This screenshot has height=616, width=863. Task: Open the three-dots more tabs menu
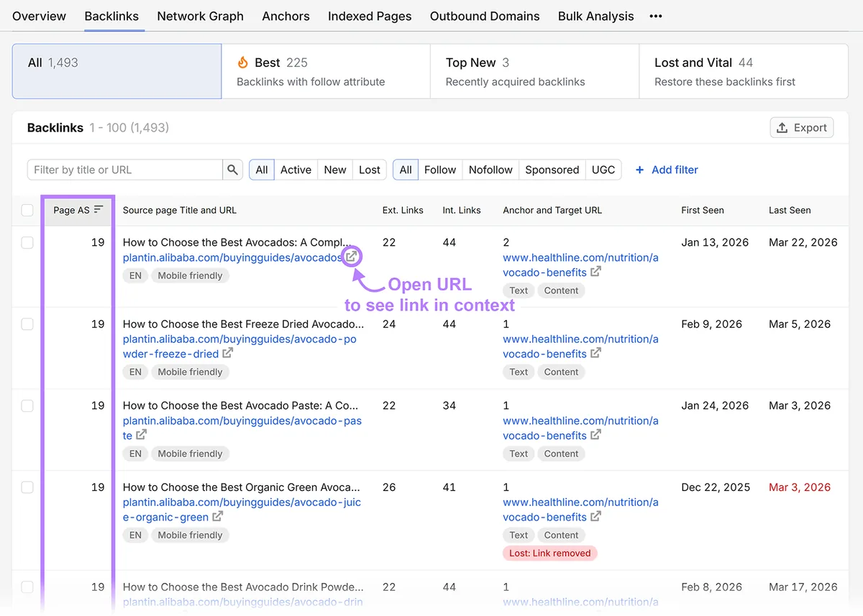[655, 16]
